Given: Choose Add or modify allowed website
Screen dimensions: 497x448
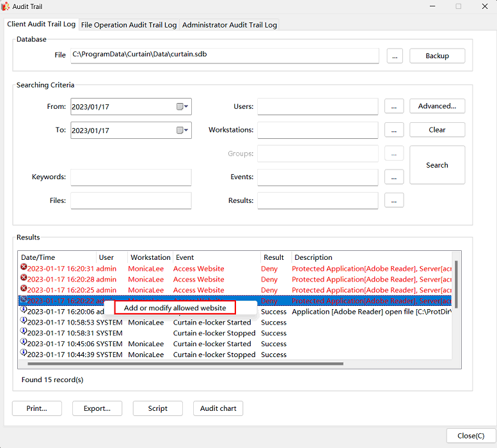Looking at the screenshot, I should click(x=175, y=308).
